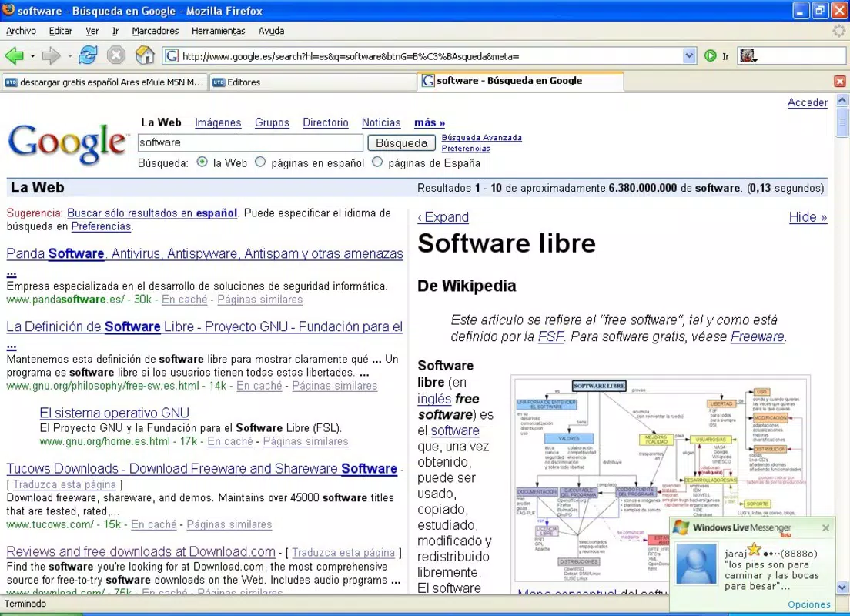Open the Editar menu
Image resolution: width=850 pixels, height=616 pixels.
pyautogui.click(x=60, y=31)
